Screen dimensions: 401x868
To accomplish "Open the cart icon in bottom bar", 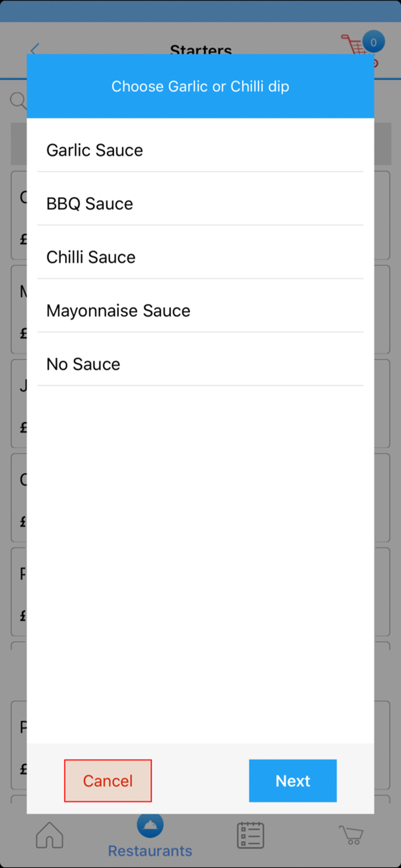I will (351, 835).
